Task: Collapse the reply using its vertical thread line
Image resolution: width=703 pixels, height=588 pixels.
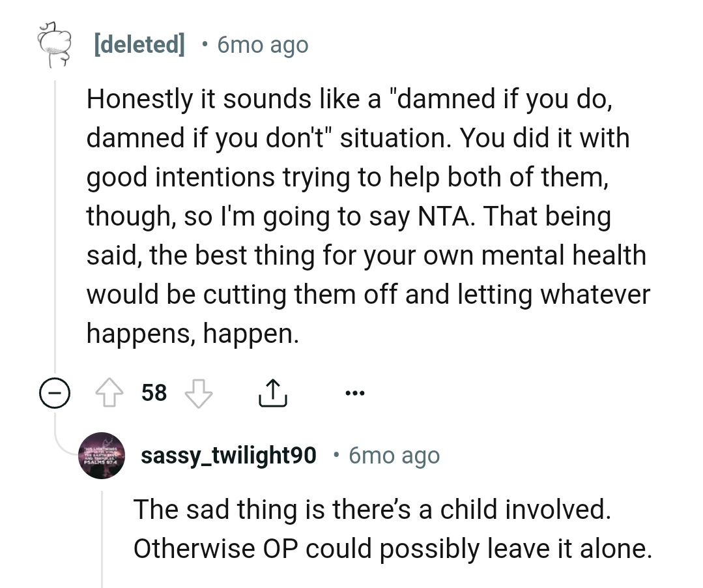Action: pyautogui.click(x=103, y=535)
